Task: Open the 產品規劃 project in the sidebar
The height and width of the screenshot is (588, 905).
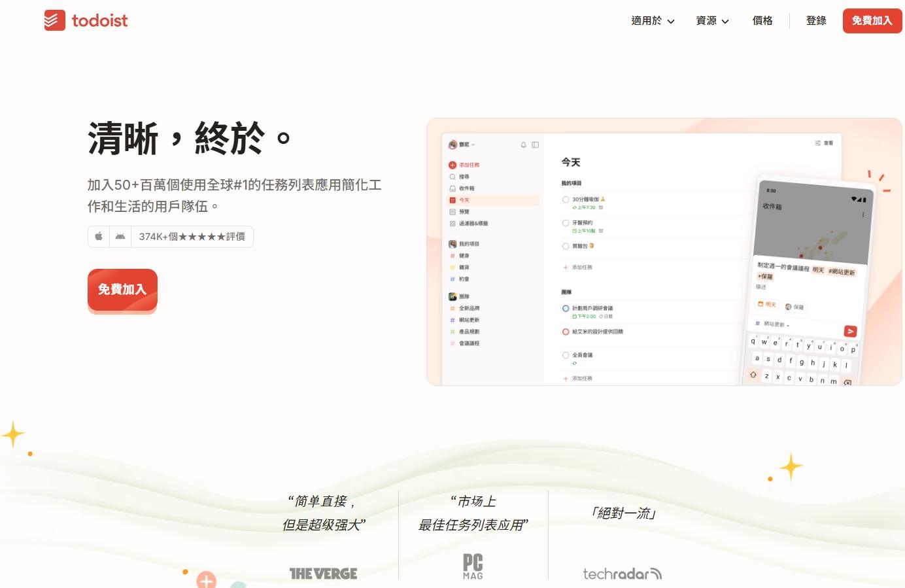Action: tap(464, 332)
